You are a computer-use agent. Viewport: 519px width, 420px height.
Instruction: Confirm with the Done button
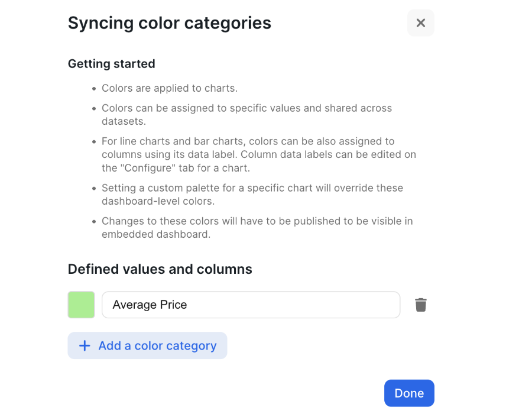pos(409,393)
